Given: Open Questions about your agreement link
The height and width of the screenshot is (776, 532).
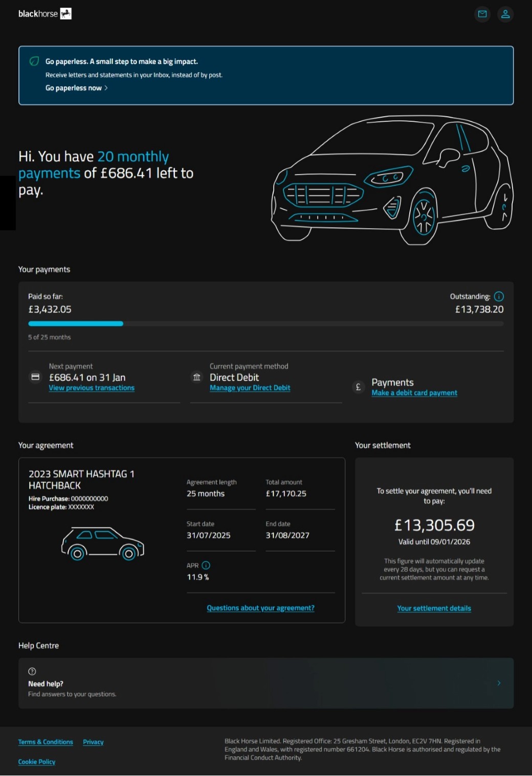Looking at the screenshot, I should (x=260, y=608).
